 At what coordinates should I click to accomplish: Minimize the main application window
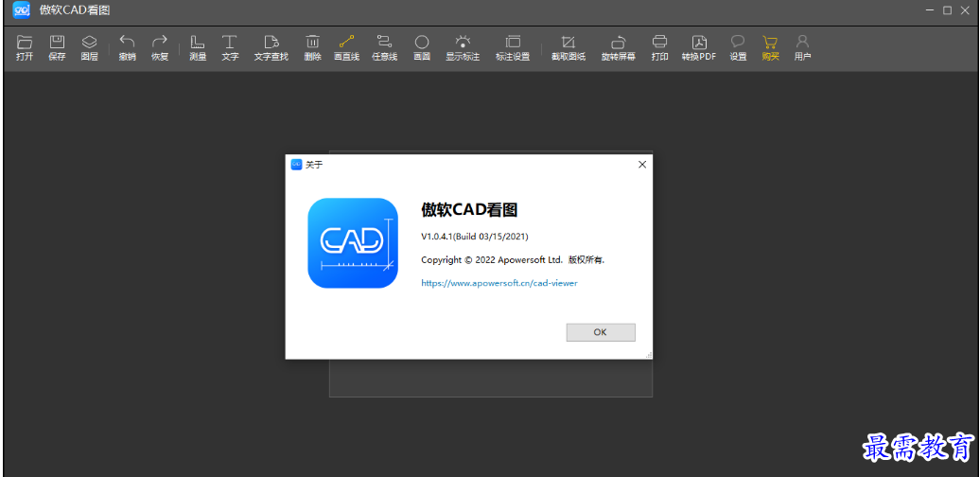[x=931, y=10]
